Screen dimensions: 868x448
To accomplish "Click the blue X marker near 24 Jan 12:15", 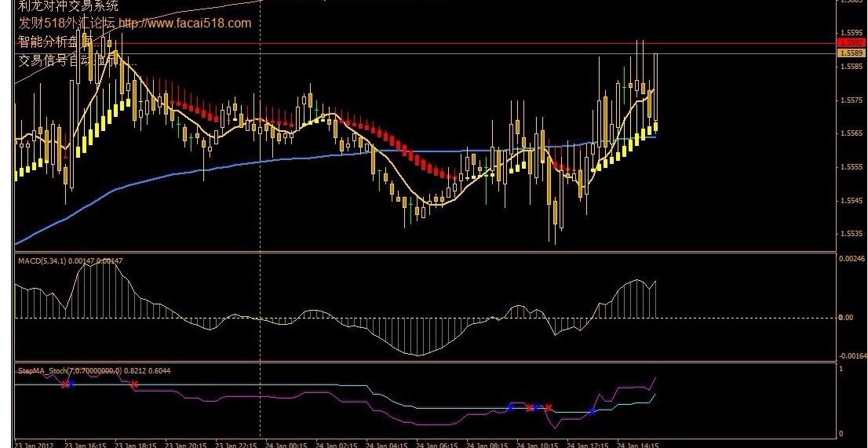I will 593,411.
